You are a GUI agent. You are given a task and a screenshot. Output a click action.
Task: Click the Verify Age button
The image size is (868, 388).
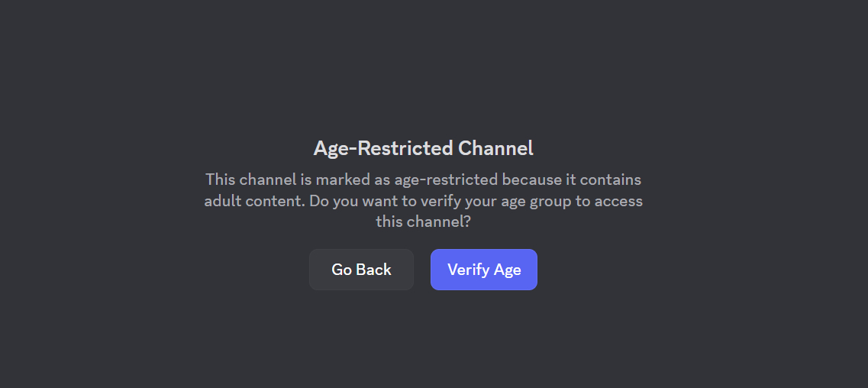click(484, 270)
